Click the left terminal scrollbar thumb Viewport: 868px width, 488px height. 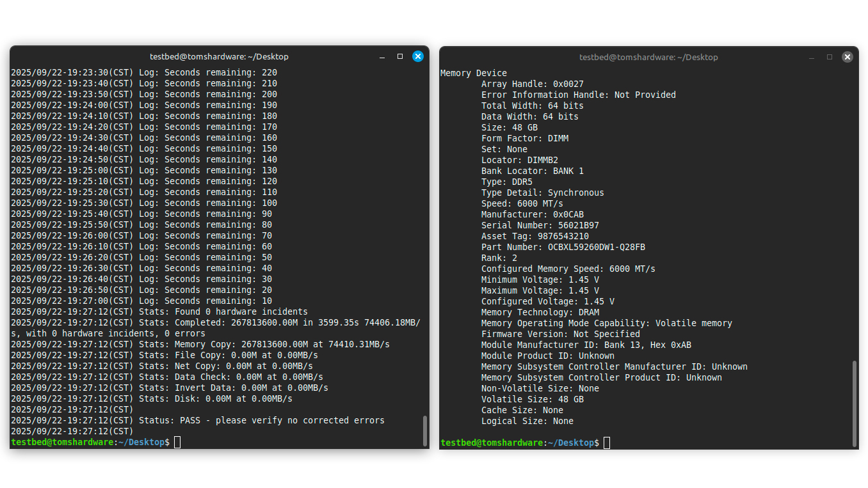(425, 431)
